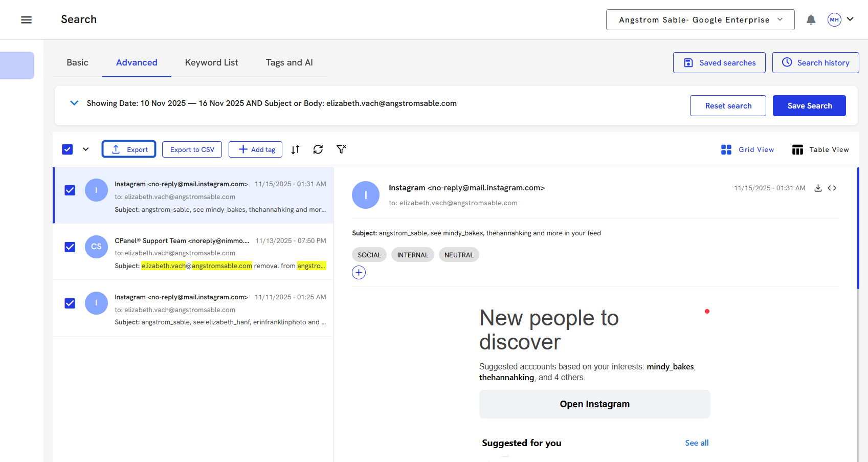Click the Save Search button
Image resolution: width=868 pixels, height=462 pixels.
point(809,106)
